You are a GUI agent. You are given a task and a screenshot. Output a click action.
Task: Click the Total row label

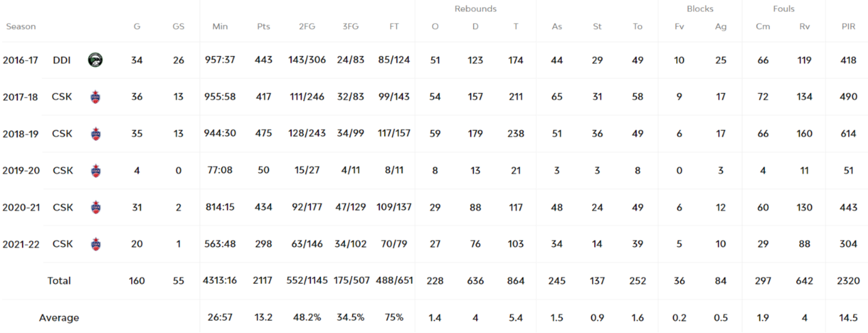pyautogui.click(x=59, y=281)
